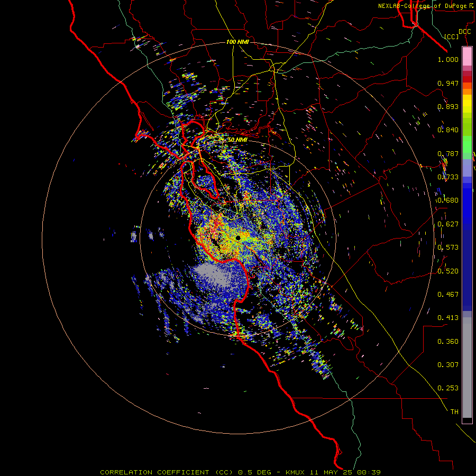476x476 pixels.
Task: Pick the pink top color bar segment
Action: click(x=467, y=57)
